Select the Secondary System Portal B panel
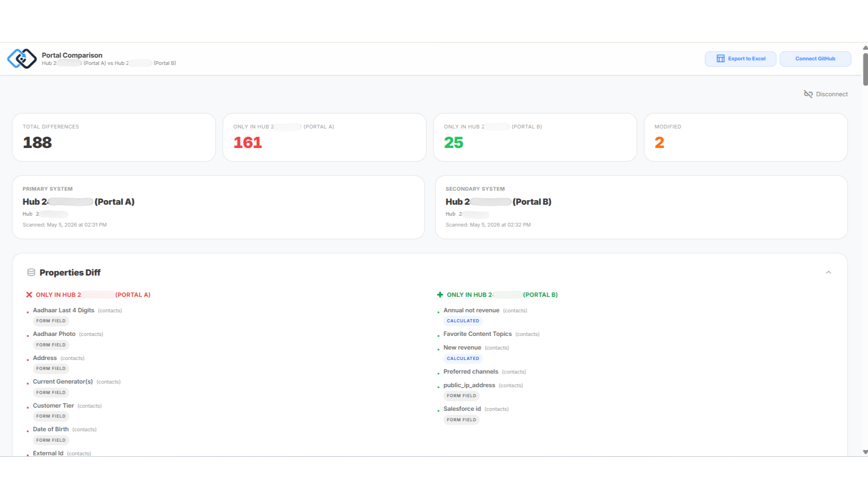 tap(641, 207)
